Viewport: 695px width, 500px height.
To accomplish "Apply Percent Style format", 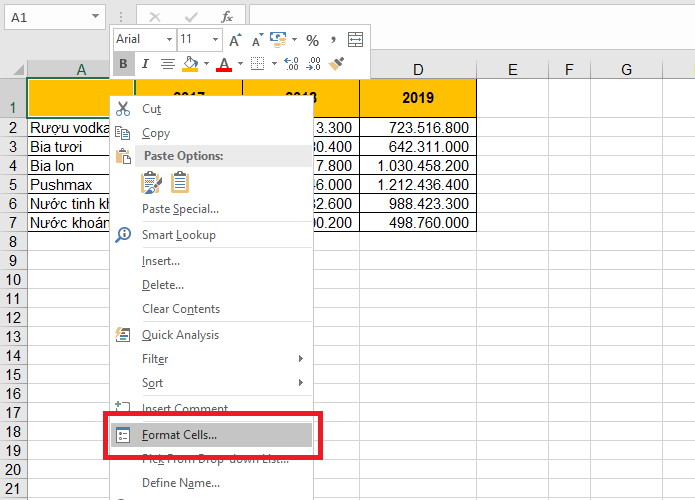I will point(312,40).
